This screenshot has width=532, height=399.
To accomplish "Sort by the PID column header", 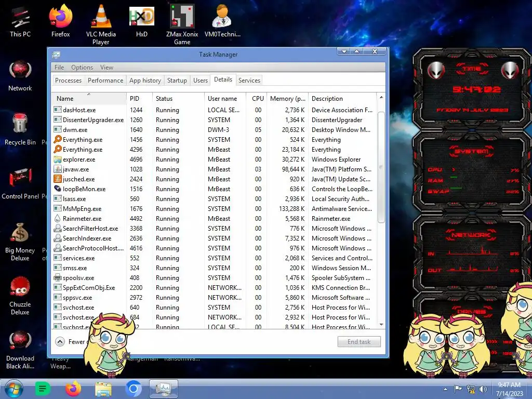I will tap(139, 98).
